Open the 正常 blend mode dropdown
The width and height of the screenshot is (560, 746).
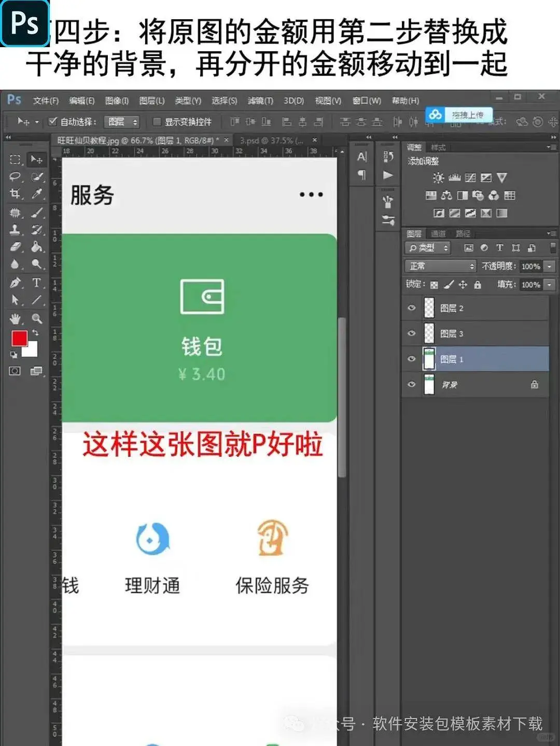(x=440, y=266)
